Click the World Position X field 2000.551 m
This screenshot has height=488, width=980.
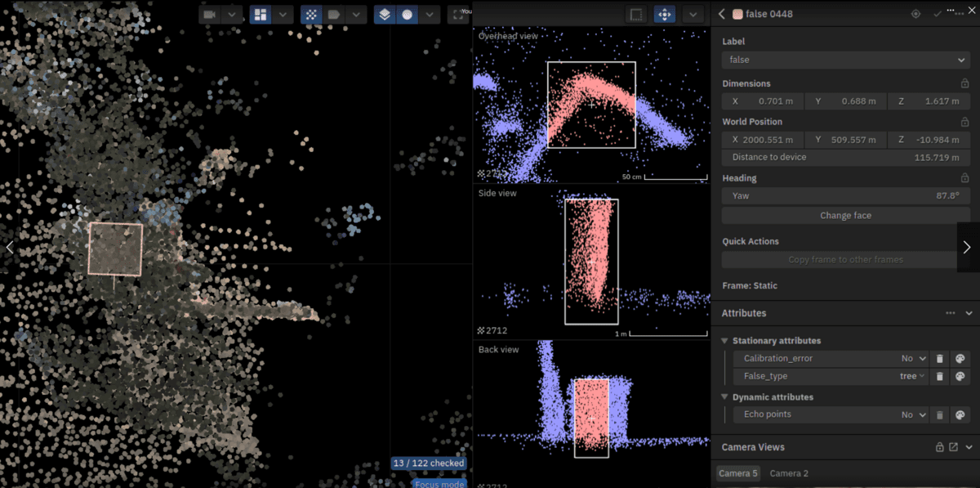point(763,140)
